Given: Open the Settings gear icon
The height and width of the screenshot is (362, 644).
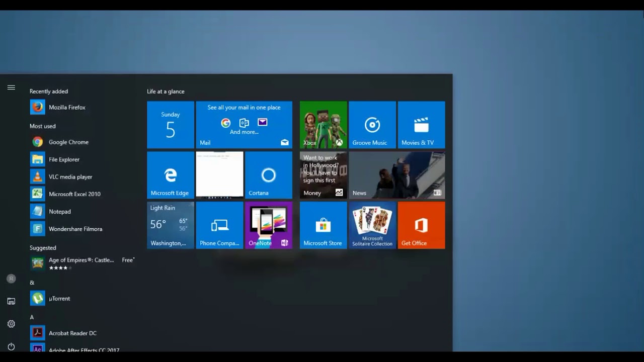Looking at the screenshot, I should point(11,324).
